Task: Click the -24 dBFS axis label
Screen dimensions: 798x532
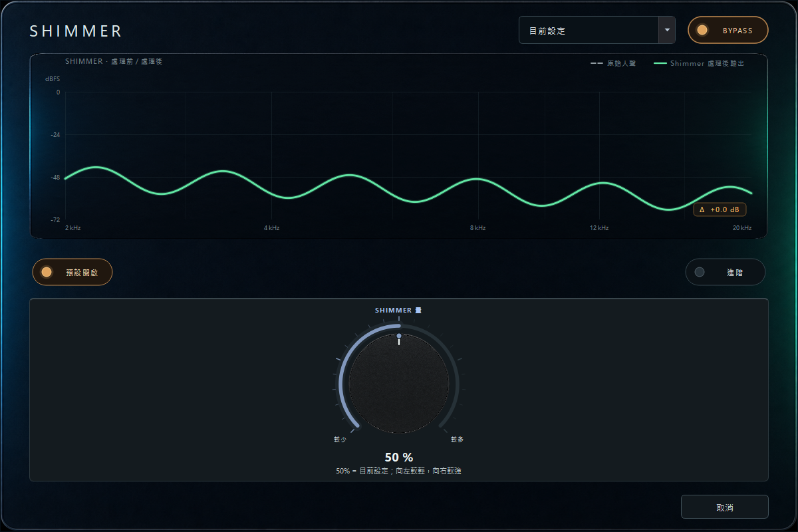Action: click(x=55, y=135)
